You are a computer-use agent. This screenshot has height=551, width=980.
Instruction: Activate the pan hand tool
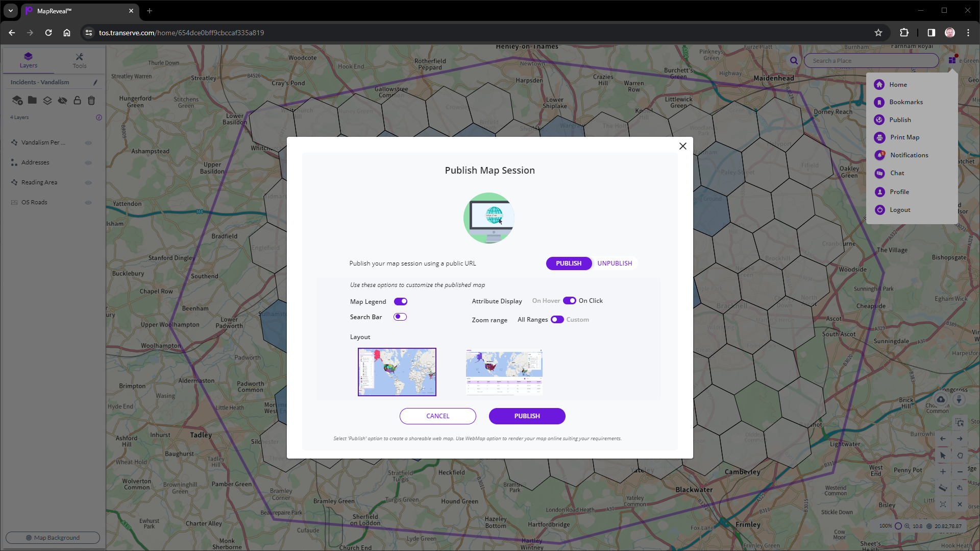tap(960, 456)
